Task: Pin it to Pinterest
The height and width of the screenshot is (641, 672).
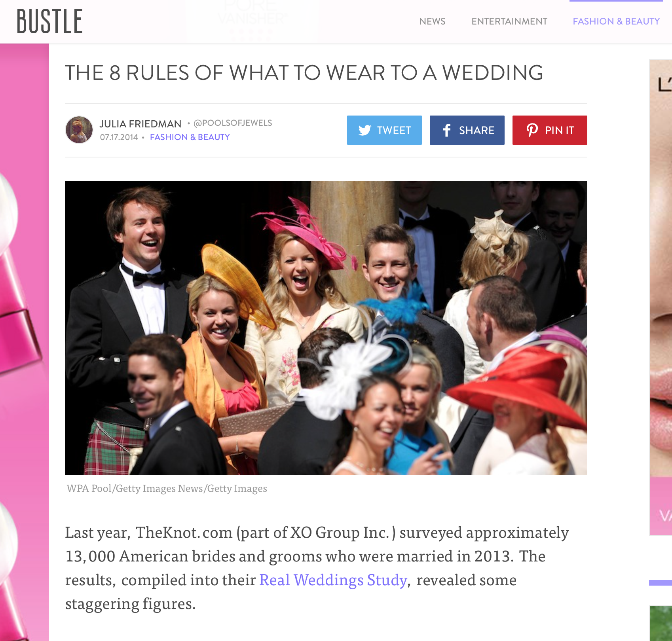Action: pyautogui.click(x=550, y=130)
